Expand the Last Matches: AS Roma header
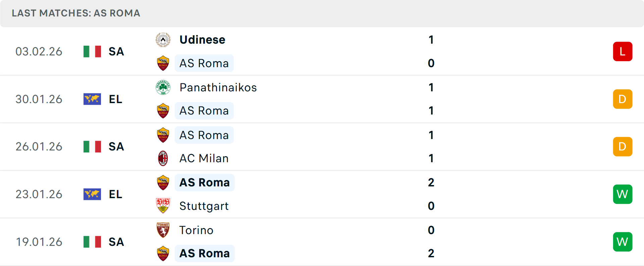 pos(76,13)
